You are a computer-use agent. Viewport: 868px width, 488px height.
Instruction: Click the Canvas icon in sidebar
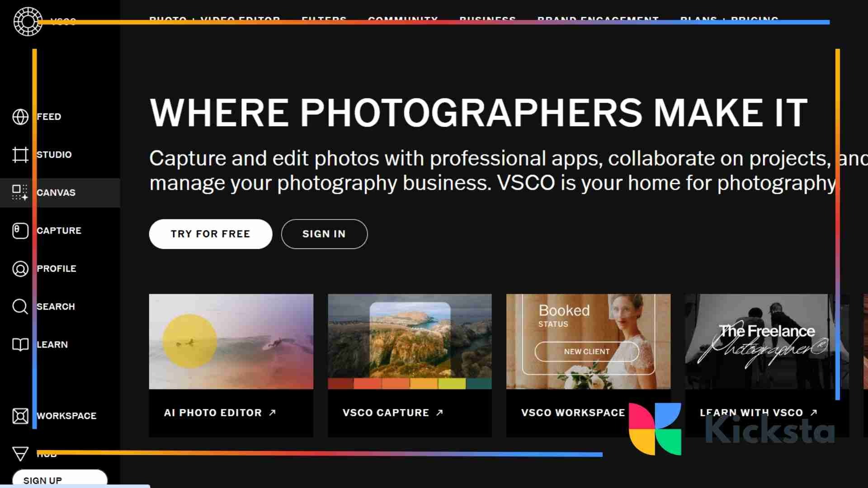[20, 192]
